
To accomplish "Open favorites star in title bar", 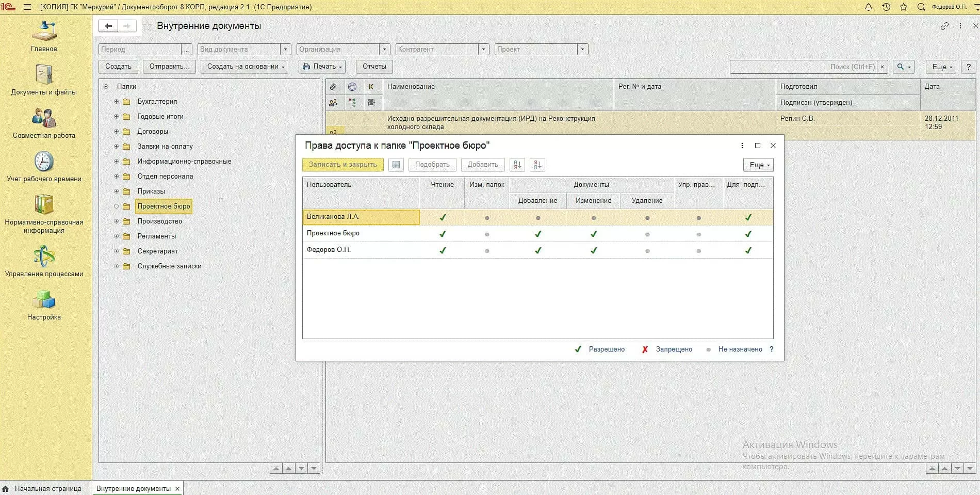I will (x=904, y=7).
